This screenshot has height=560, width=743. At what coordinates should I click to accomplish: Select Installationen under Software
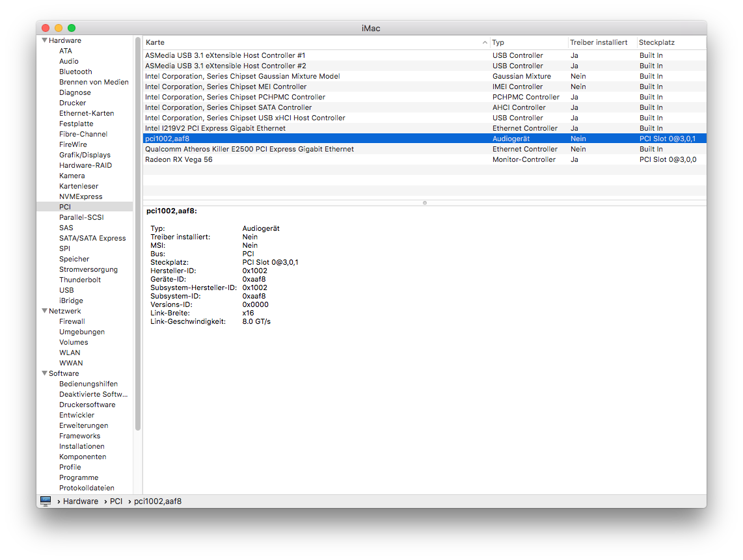pos(81,447)
